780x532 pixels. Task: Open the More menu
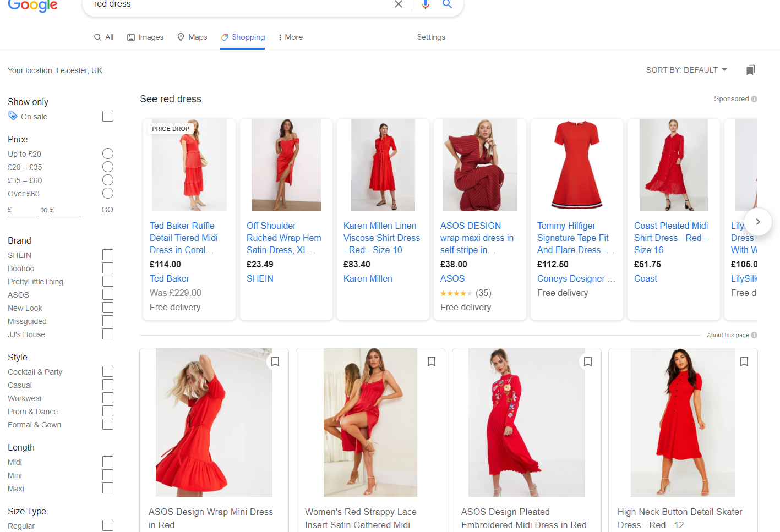[291, 37]
